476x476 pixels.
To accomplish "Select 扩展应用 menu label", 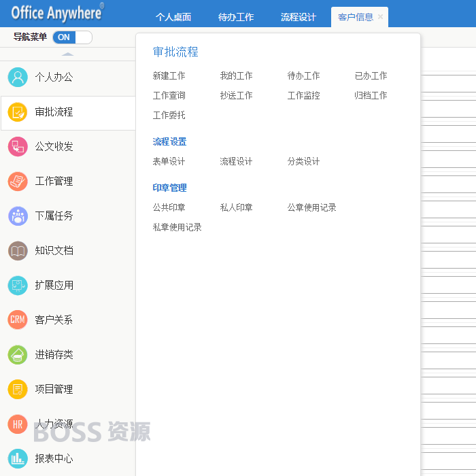I will (x=54, y=286).
